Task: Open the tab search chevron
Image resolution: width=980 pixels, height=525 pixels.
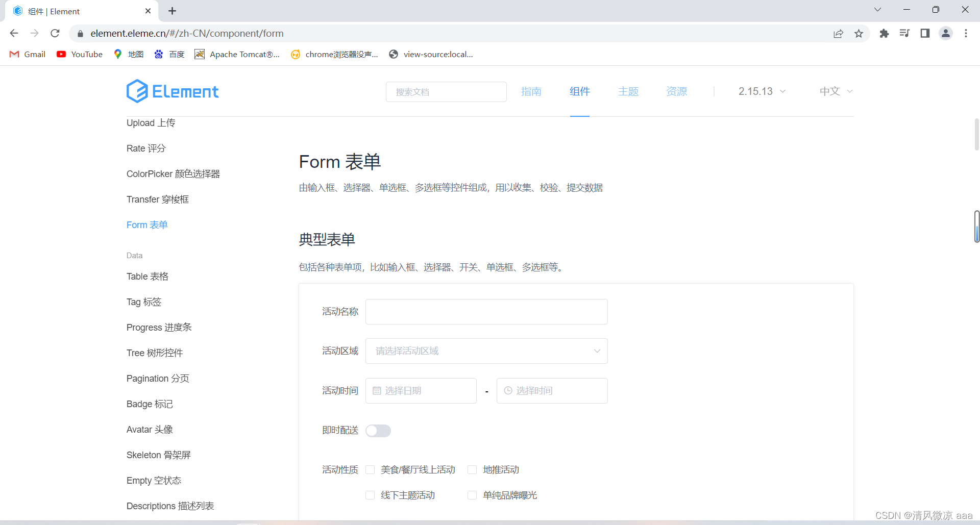Action: click(877, 10)
